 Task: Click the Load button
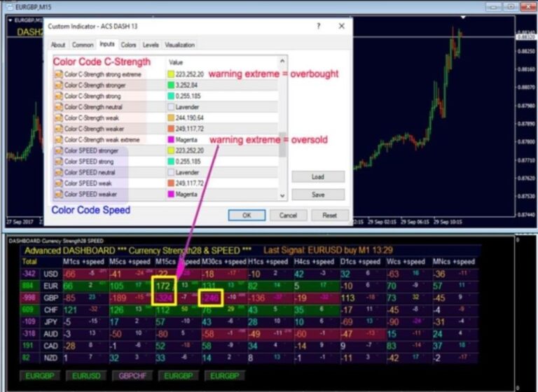click(318, 176)
